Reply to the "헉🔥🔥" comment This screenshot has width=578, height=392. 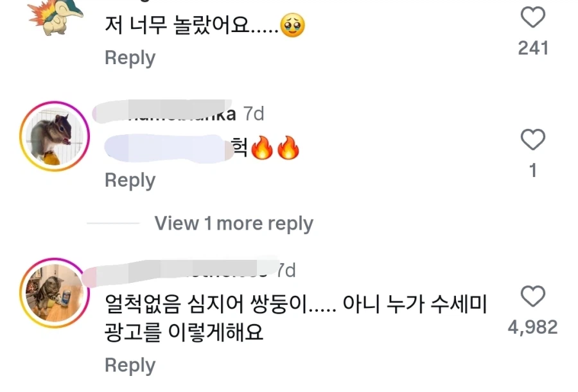(x=130, y=180)
